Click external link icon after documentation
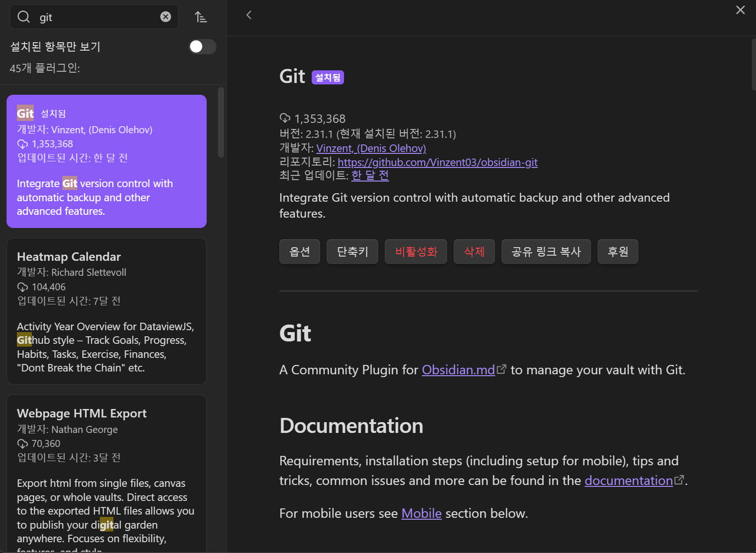The height and width of the screenshot is (553, 756). click(x=679, y=480)
